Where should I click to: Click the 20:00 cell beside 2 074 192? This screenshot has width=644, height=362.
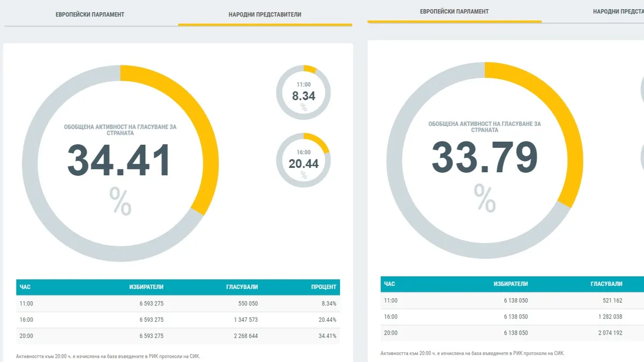(x=391, y=333)
